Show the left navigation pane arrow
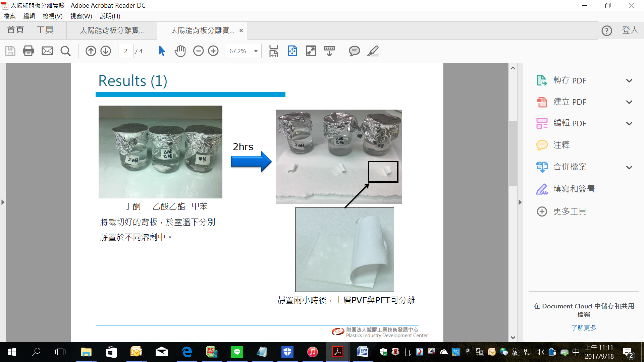The image size is (644, 362). 3,202
